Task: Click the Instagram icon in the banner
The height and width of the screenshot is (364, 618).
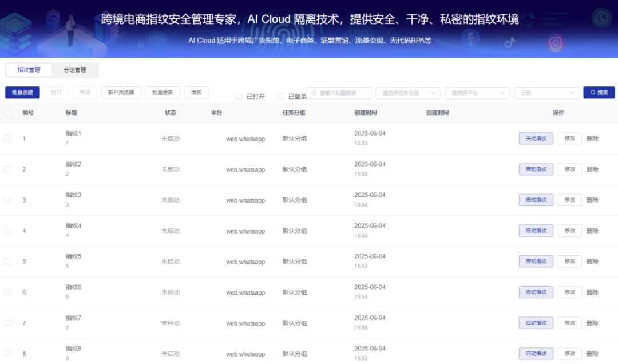Action: coord(556,42)
